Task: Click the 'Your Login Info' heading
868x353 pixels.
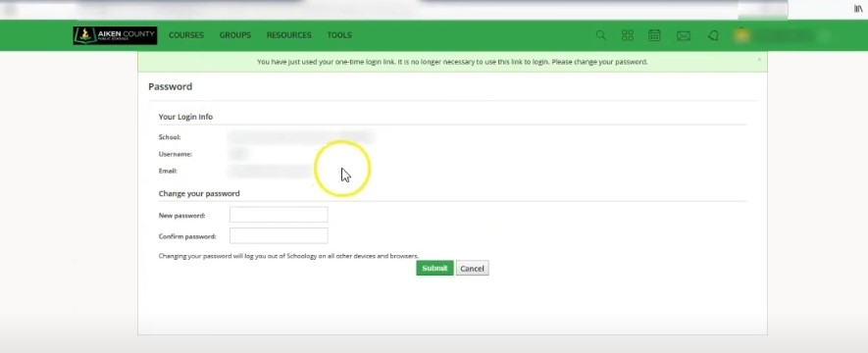Action: click(x=185, y=117)
